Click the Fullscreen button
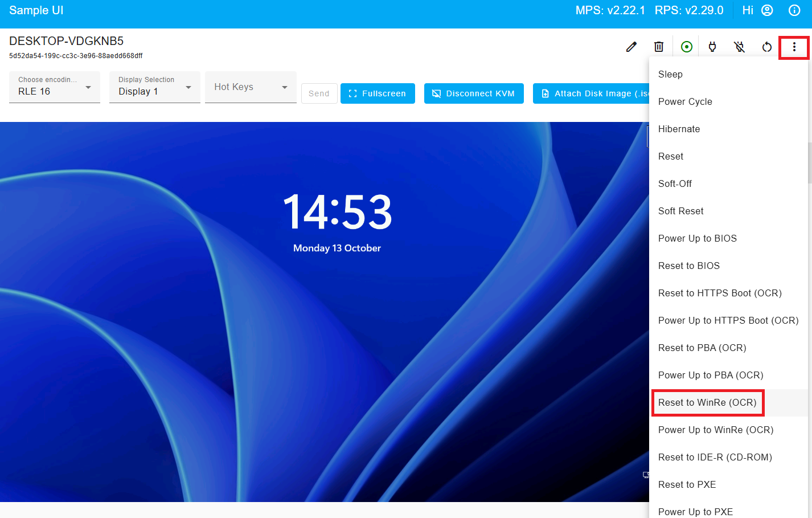The height and width of the screenshot is (518, 812). 378,93
